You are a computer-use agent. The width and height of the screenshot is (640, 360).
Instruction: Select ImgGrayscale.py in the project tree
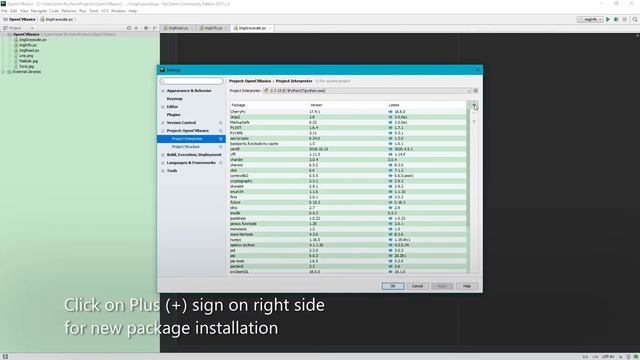pos(33,40)
